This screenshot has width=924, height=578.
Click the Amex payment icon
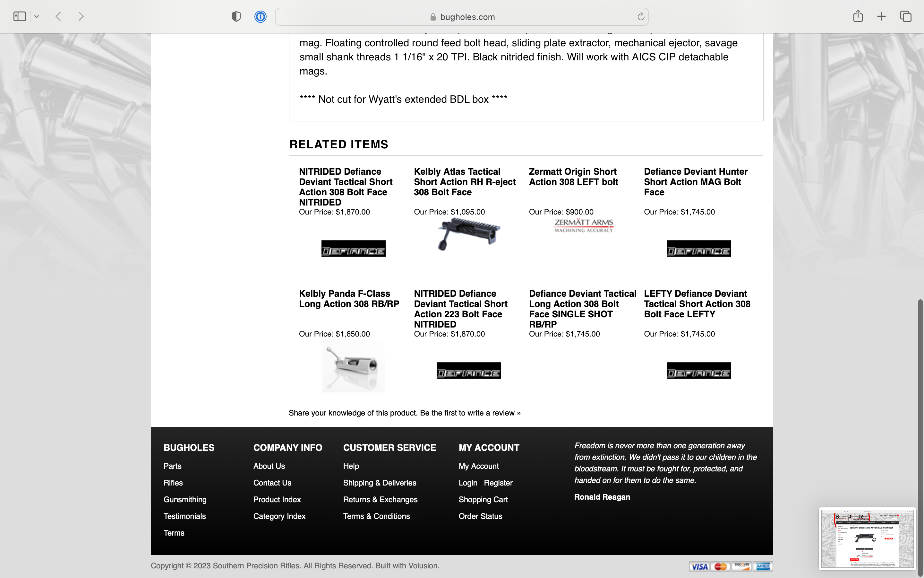coord(763,566)
